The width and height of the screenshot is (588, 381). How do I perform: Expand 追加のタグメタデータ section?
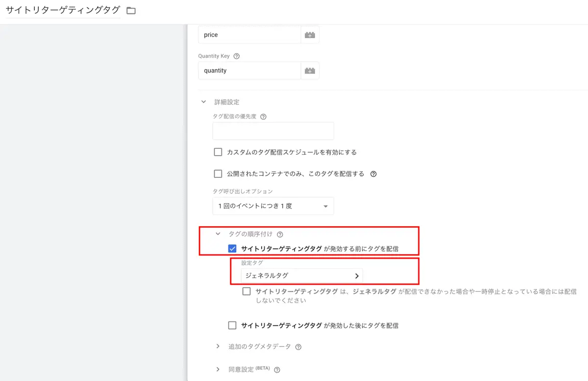[x=218, y=346]
